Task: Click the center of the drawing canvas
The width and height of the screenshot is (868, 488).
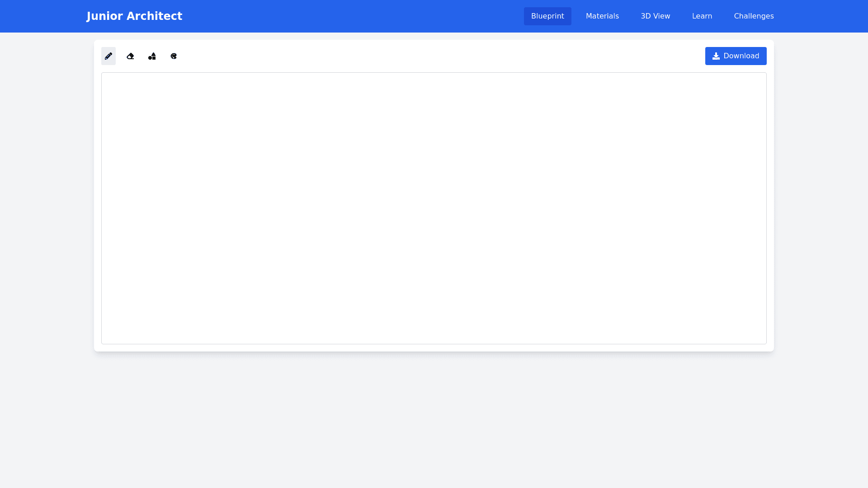Action: (x=434, y=208)
